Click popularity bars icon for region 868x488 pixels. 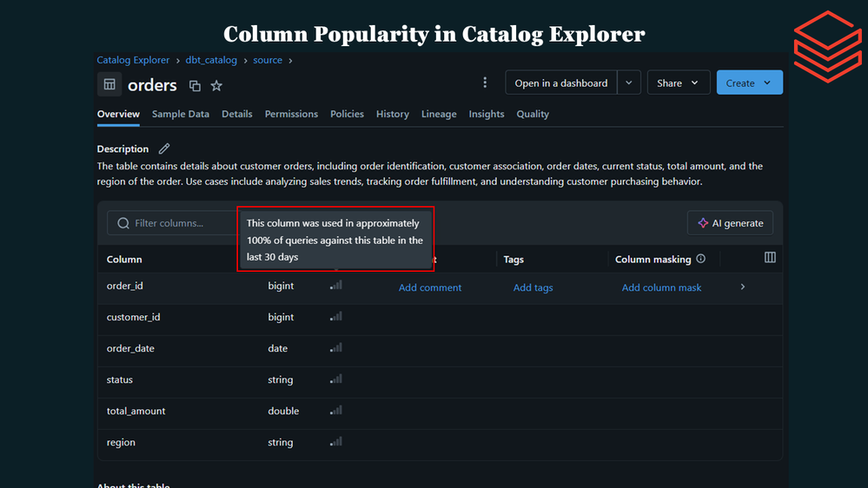(336, 441)
